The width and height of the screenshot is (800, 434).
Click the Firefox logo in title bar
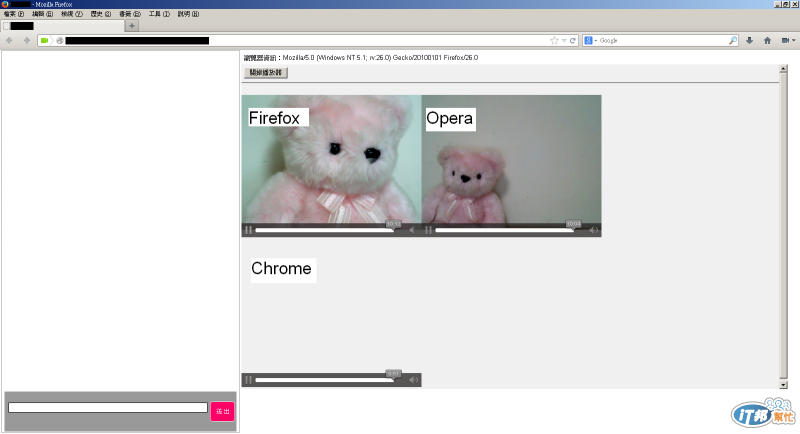coord(5,4)
